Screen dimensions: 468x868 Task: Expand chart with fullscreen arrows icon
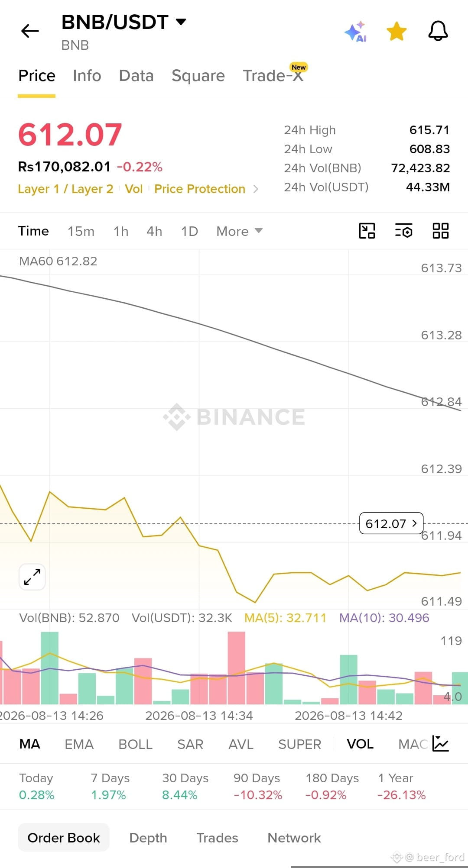[x=32, y=577]
